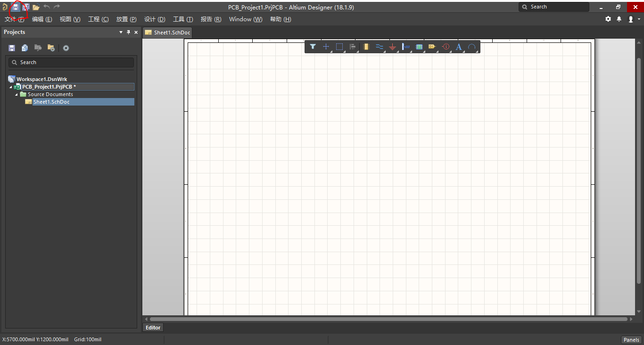644x345 pixels.
Task: Select the Place Part tool
Action: (366, 47)
